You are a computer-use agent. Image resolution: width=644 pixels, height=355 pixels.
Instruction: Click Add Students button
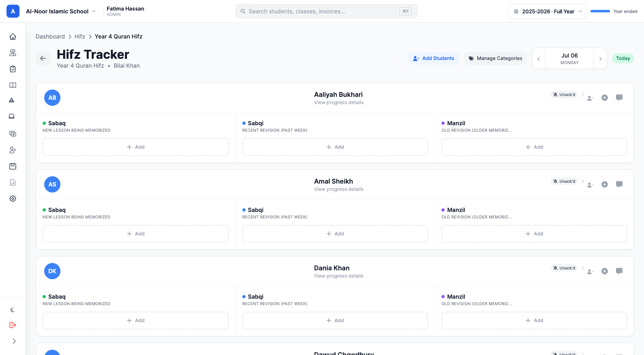coord(434,58)
